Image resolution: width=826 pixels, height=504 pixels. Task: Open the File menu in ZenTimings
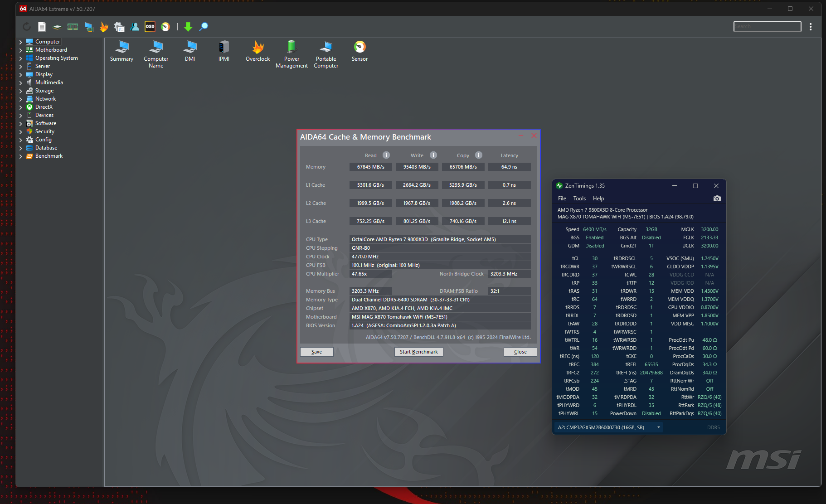(x=562, y=199)
